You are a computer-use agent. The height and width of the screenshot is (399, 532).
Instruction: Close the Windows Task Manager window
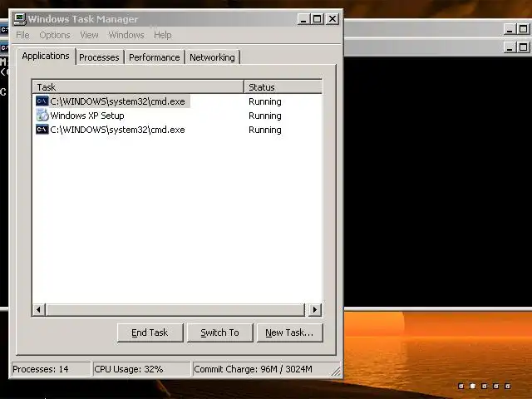(x=332, y=19)
